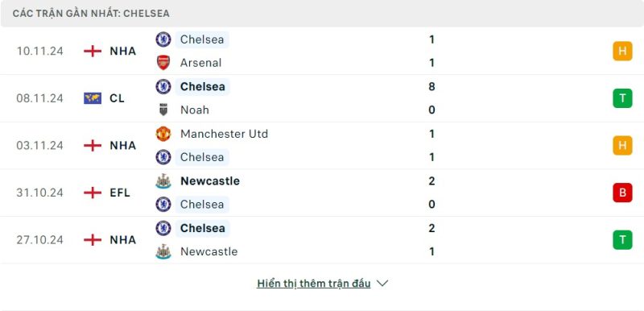Click the Chelsea crest in the 10.11.24 match
The image size is (644, 311).
163,39
